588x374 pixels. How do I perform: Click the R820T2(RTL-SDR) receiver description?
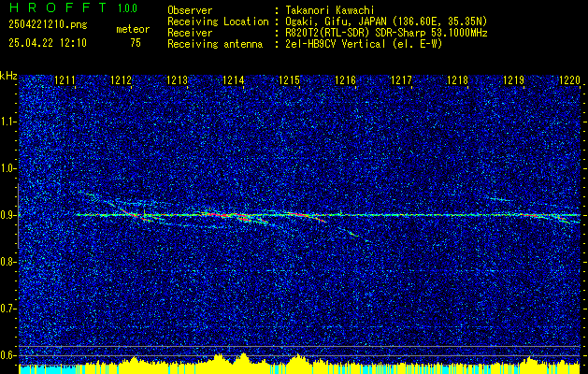pyautogui.click(x=387, y=33)
